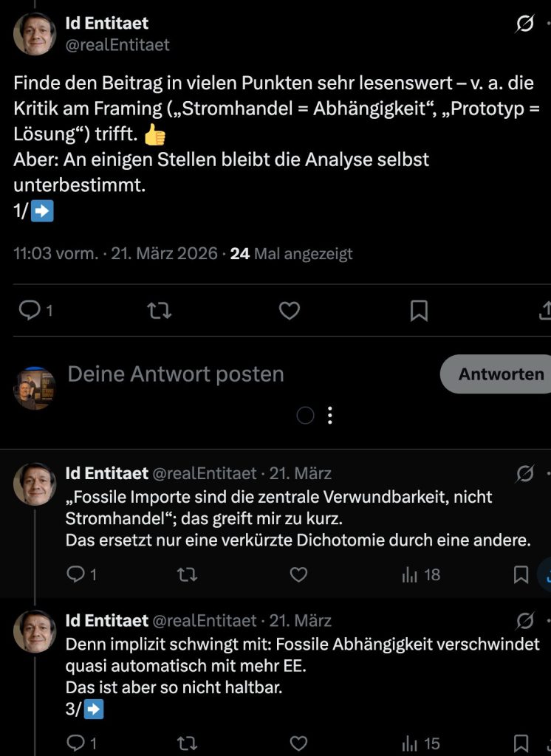
Task: Reply to the 'Denn implizit schwingt mit' post
Action: [76, 742]
